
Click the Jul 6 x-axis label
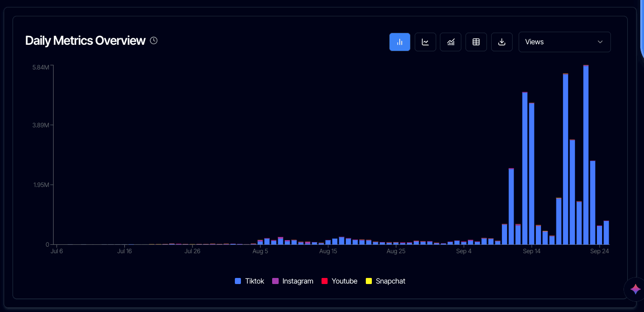57,251
